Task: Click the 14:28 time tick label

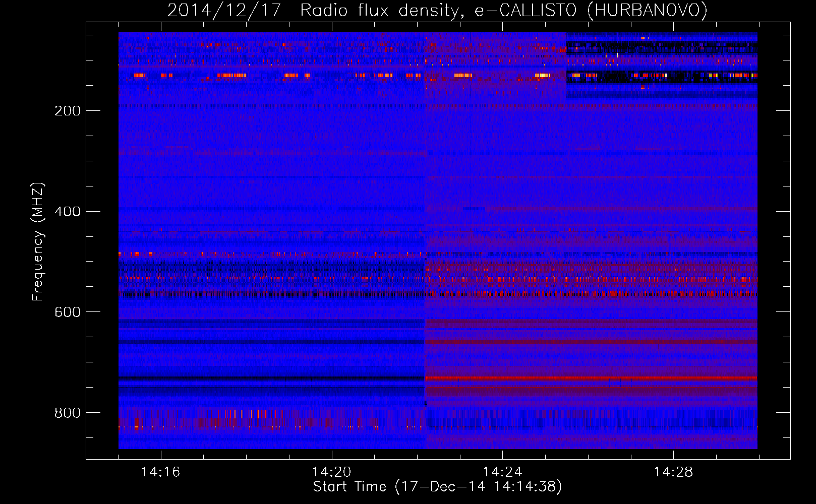Action: pyautogui.click(x=673, y=472)
